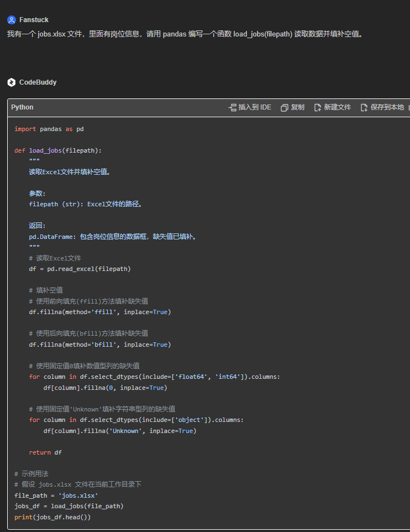Click the comment about 'Unknown' string fill
Image resolution: width=410 pixels, height=532 pixels.
tap(102, 409)
